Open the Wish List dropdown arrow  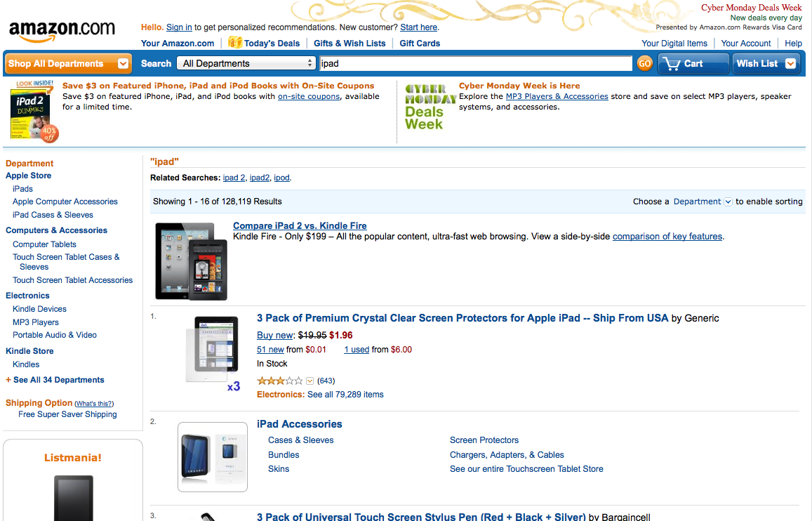[x=791, y=64]
